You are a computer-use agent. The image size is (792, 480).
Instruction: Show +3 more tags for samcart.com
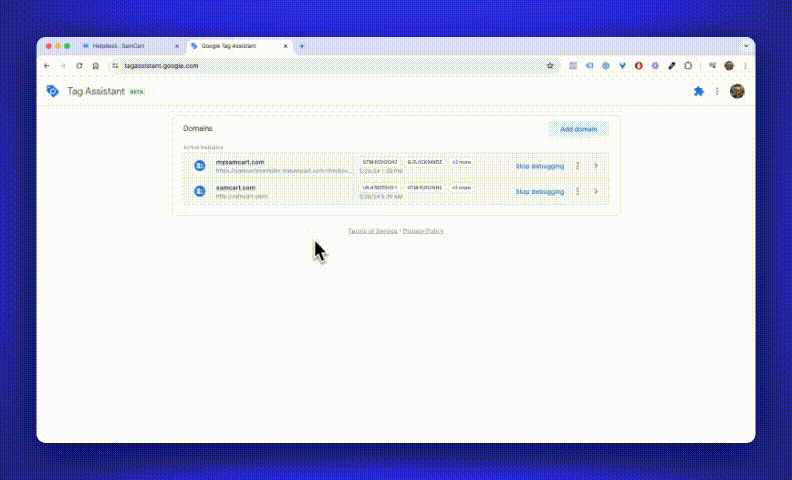(461, 187)
